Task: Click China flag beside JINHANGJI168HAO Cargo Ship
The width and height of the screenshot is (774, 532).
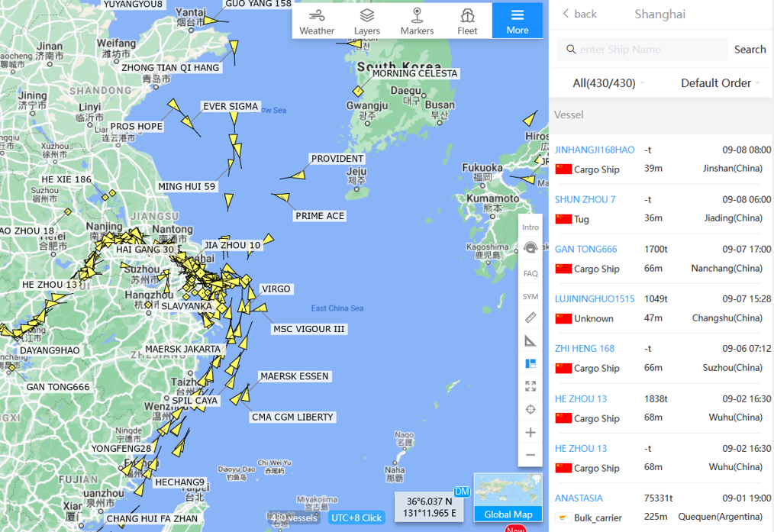Action: point(563,169)
